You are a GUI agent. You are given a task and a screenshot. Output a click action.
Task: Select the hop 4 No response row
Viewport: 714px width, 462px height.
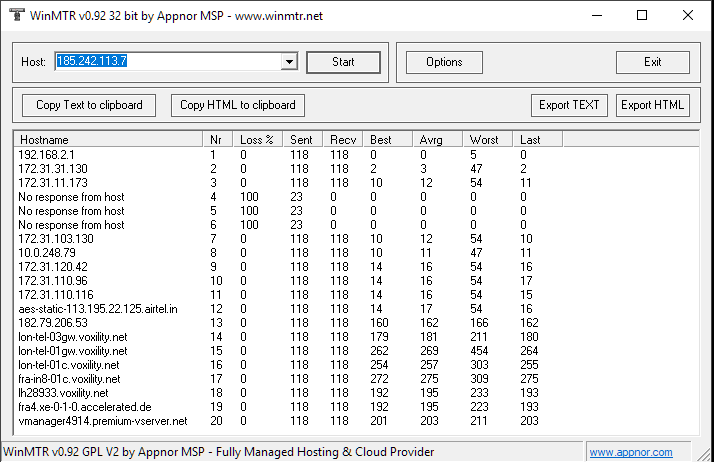pos(289,197)
